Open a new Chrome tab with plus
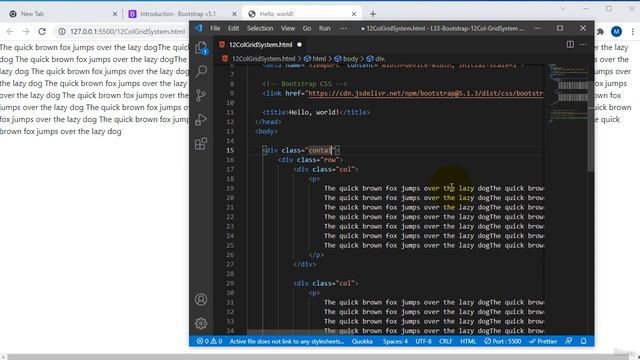The image size is (640, 360). (373, 14)
